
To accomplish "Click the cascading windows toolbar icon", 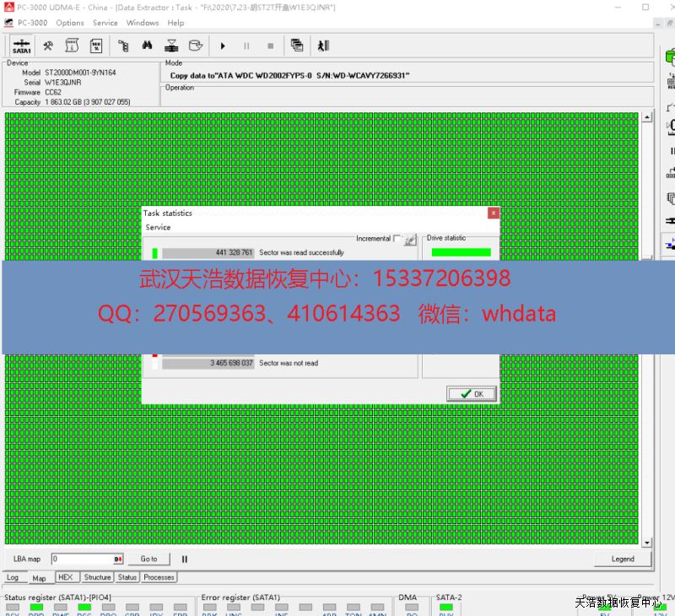I will (297, 46).
